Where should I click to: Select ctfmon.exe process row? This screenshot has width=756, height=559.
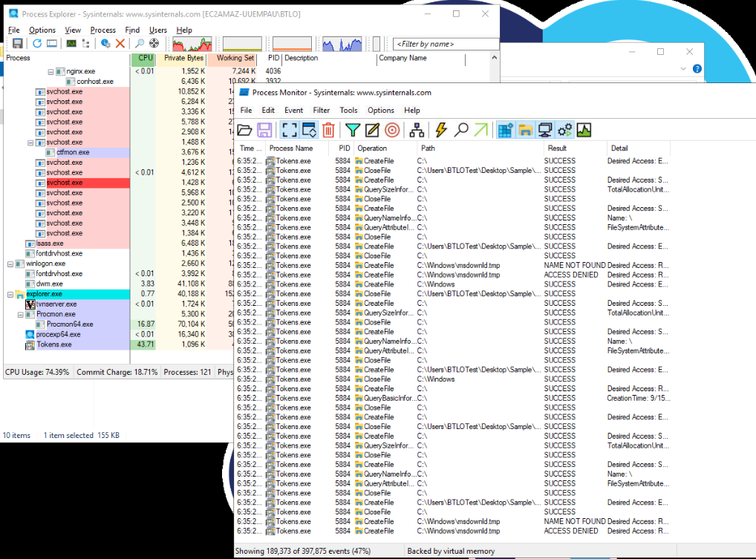coord(73,152)
